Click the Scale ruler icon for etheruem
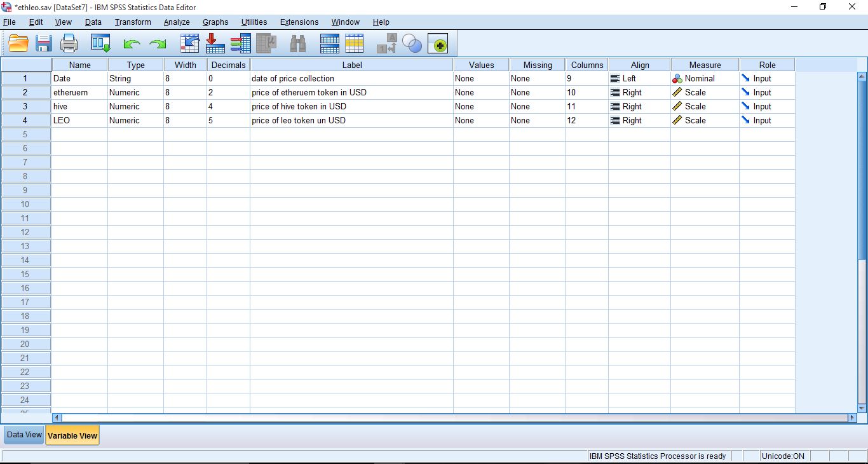The height and width of the screenshot is (464, 868). 677,93
